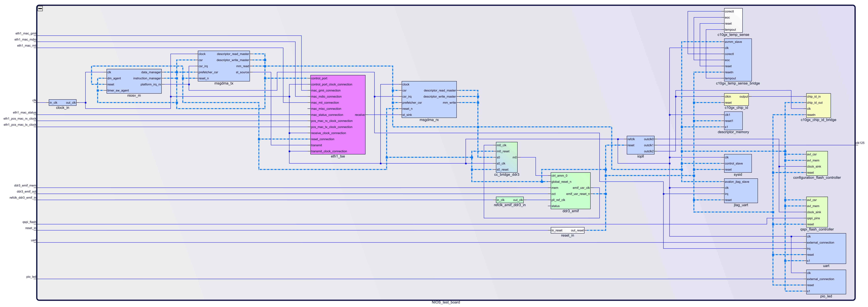
Task: Select the refclk_emif_ddr3_in block
Action: [510, 200]
